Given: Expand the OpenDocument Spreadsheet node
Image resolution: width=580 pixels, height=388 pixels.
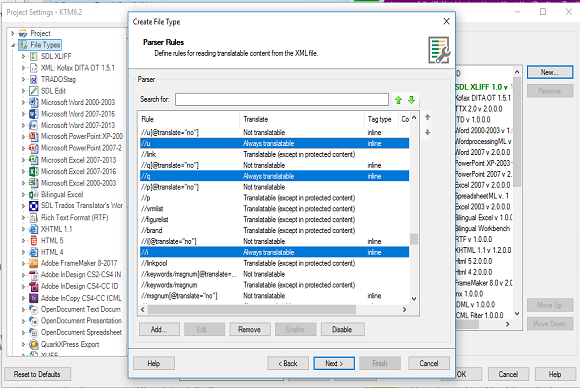Looking at the screenshot, I should click(23, 332).
